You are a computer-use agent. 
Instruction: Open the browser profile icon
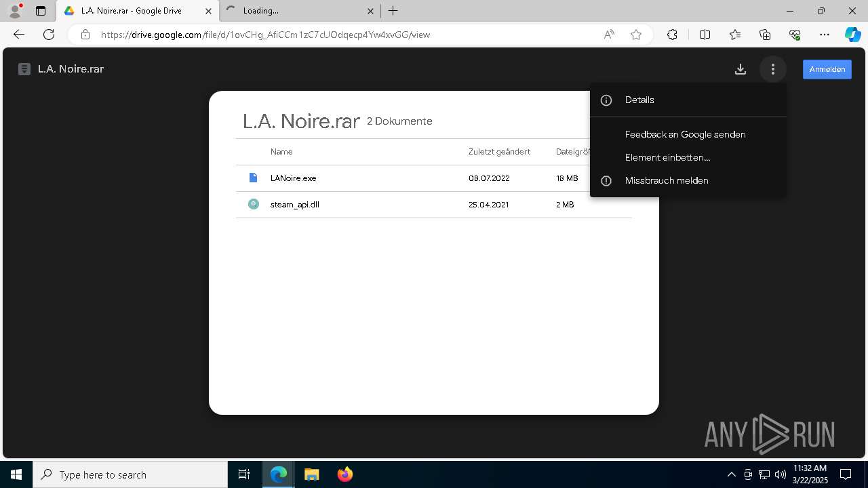point(15,11)
